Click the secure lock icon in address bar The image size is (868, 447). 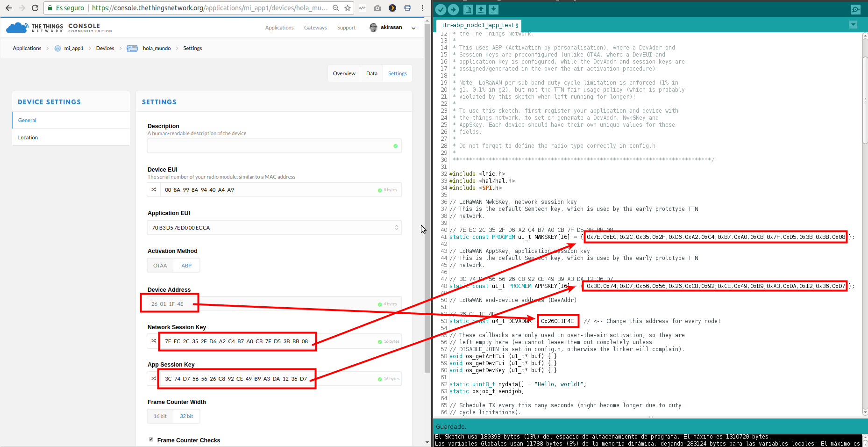coord(50,8)
